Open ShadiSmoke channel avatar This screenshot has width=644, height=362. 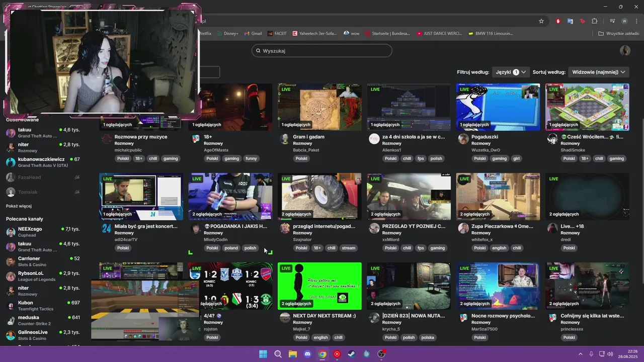click(x=552, y=139)
